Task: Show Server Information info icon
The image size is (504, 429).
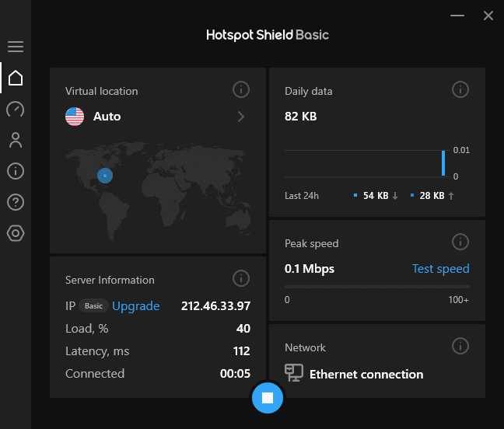Action: pyautogui.click(x=241, y=278)
